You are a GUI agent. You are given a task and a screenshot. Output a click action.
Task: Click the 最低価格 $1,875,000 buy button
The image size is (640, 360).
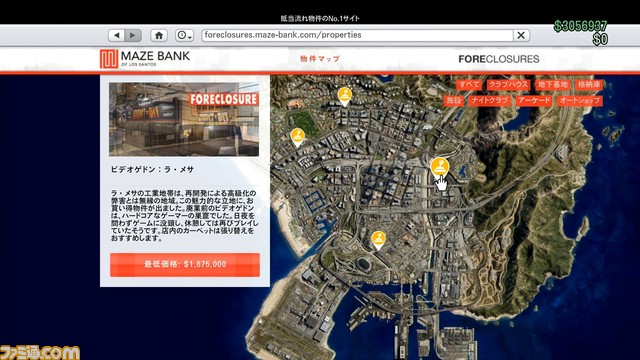point(185,264)
